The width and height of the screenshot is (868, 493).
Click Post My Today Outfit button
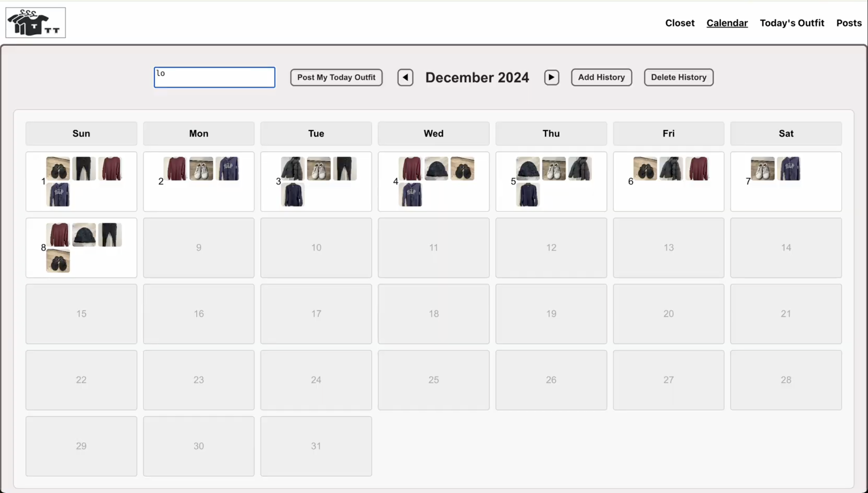click(336, 77)
